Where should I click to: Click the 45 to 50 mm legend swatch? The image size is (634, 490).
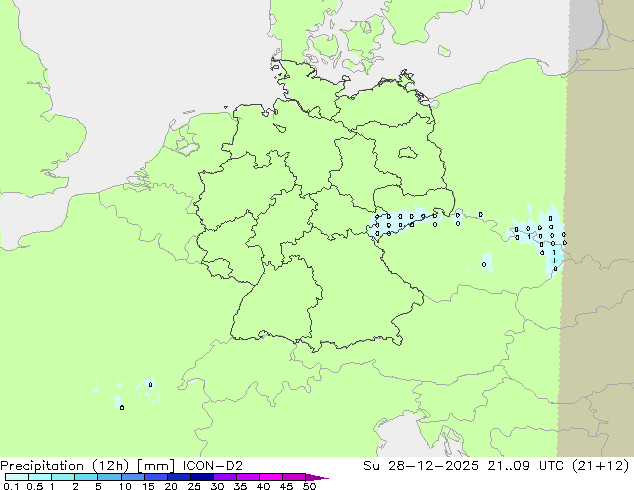pos(294,477)
